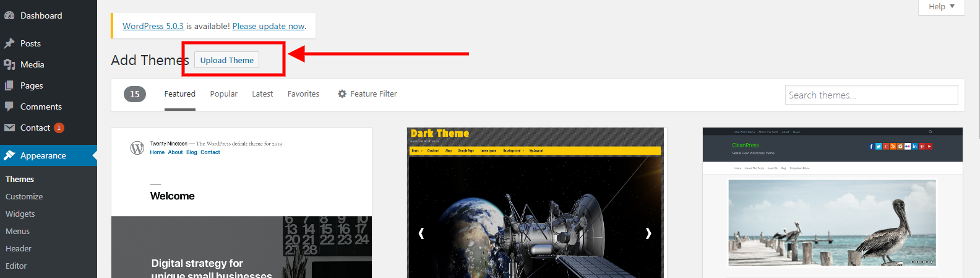Screen dimensions: 980x278
Task: Select the Dark Theme thumbnail
Action: click(x=536, y=203)
